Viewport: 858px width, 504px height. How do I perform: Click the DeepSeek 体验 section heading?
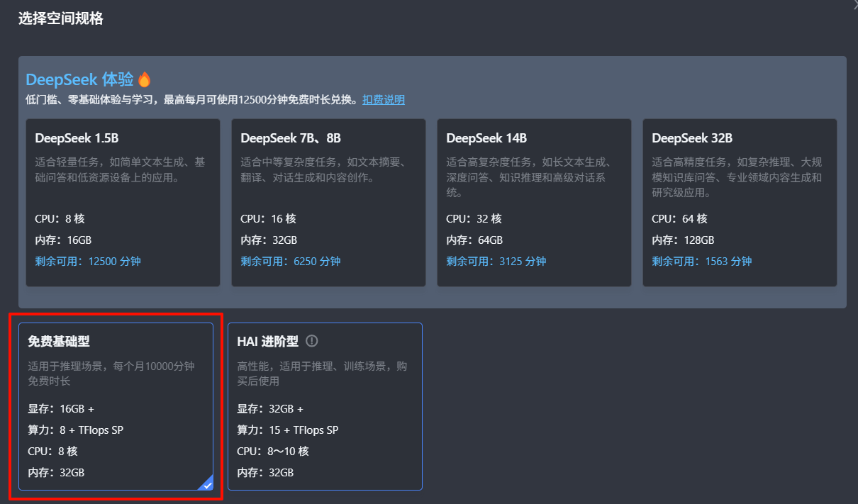click(79, 79)
